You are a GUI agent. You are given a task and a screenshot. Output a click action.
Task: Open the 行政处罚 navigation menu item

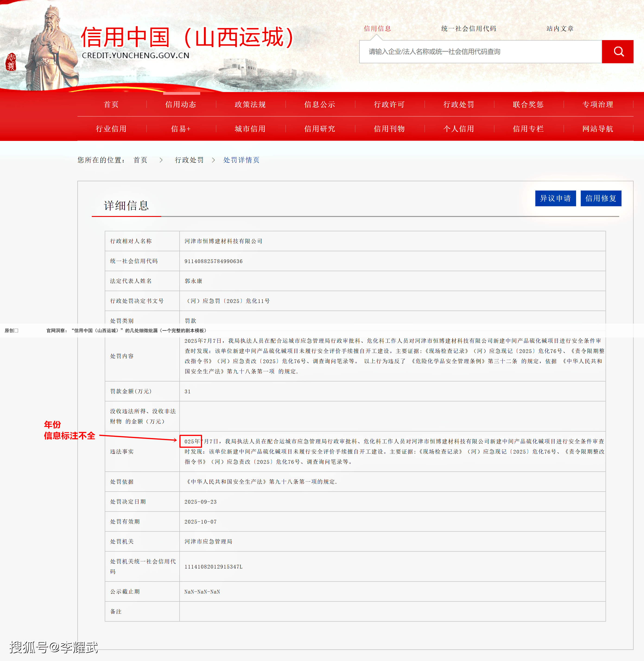459,104
